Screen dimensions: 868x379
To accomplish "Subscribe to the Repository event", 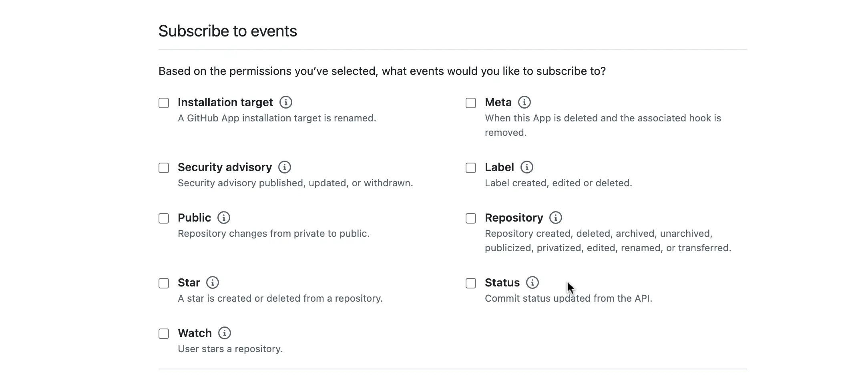I will [x=470, y=218].
